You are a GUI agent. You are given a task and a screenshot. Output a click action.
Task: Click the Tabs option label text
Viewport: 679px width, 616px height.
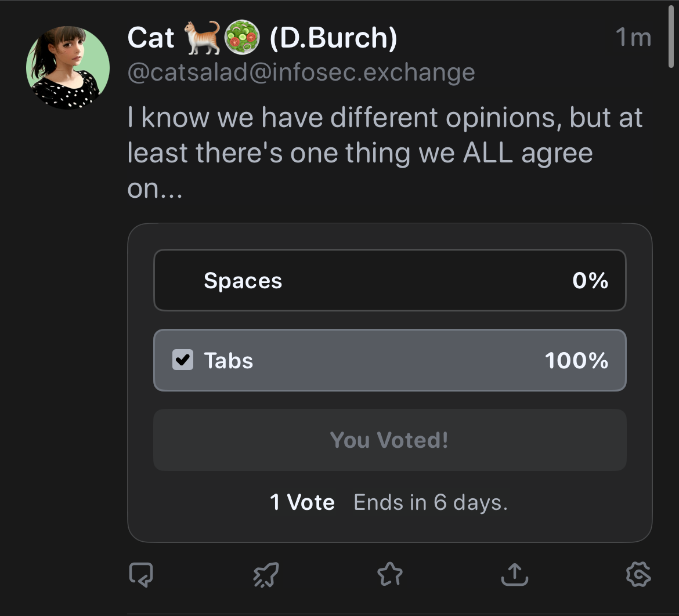tap(228, 360)
